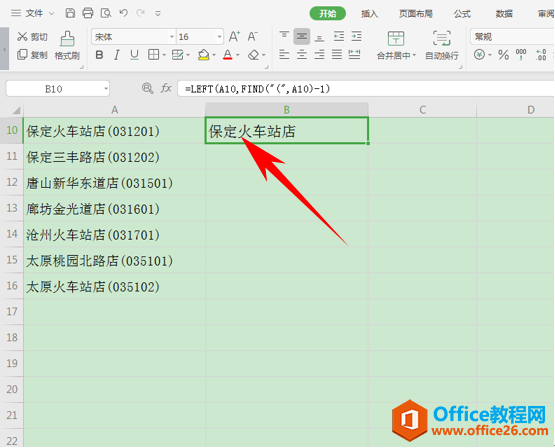The width and height of the screenshot is (555, 448).
Task: Click increase decimal places icon
Action: pyautogui.click(x=541, y=55)
